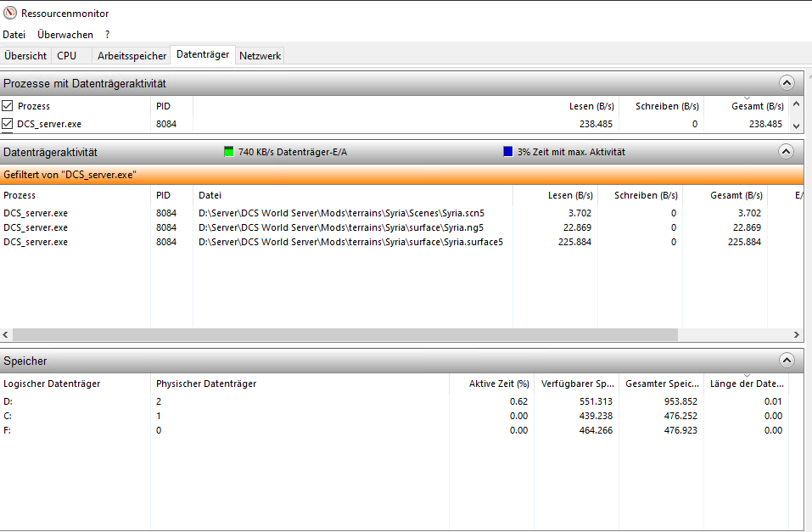Sort storage by Physischer Datenträger column

(x=206, y=384)
